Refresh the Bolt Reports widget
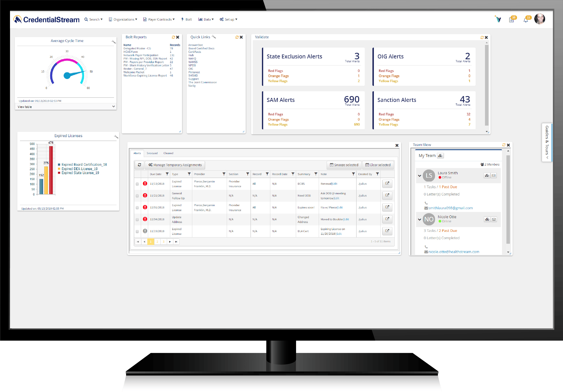Image resolution: width=563 pixels, height=392 pixels. tap(173, 37)
